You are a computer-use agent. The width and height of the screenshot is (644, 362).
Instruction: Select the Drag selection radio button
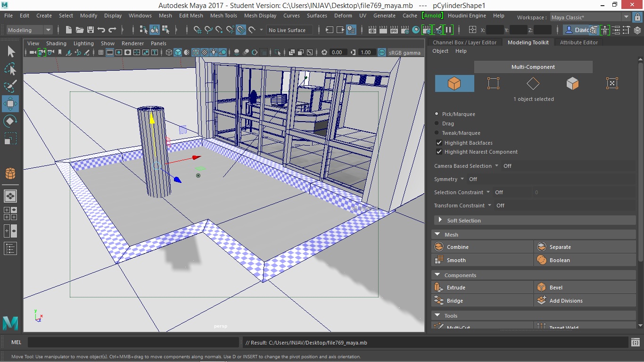pos(437,123)
